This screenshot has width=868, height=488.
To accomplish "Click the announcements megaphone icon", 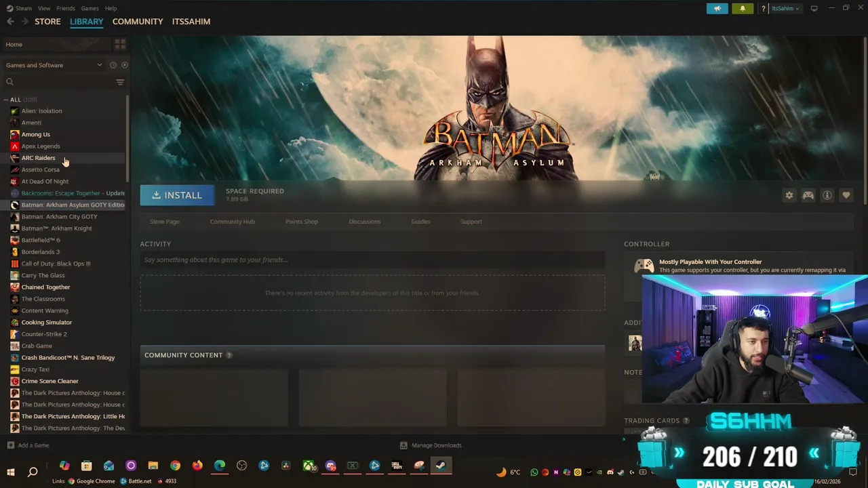I will (x=717, y=8).
